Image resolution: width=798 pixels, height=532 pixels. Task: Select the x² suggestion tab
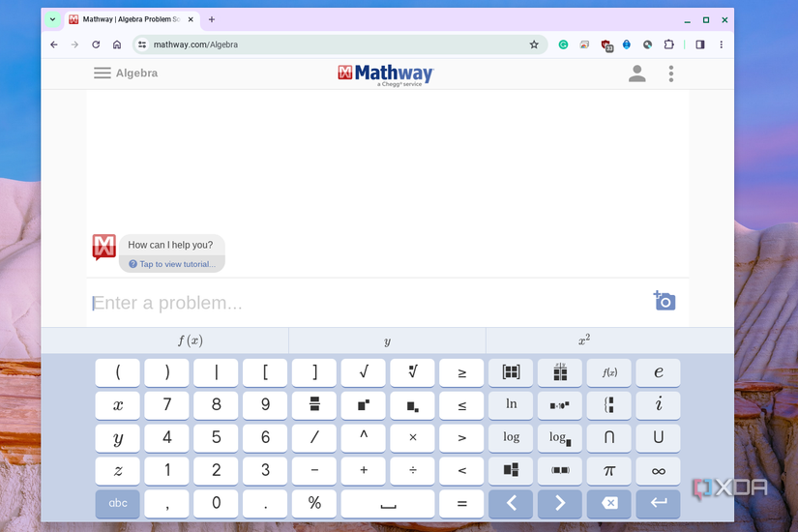point(584,340)
